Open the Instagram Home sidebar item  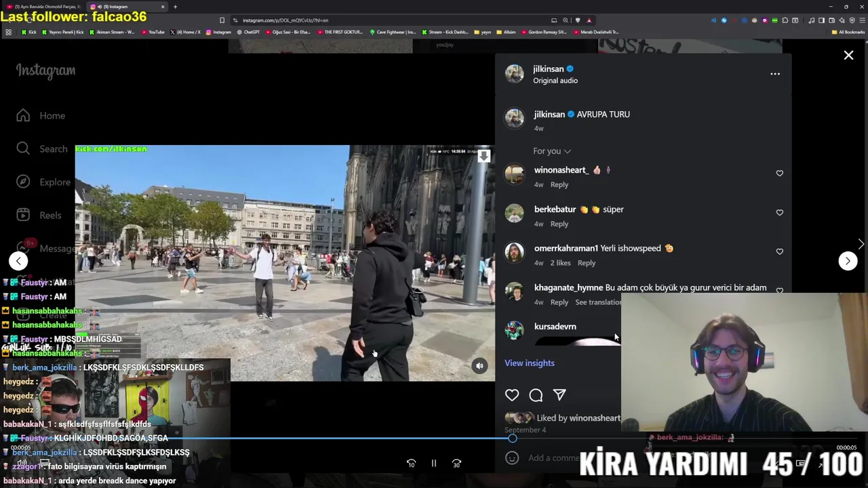click(x=41, y=116)
